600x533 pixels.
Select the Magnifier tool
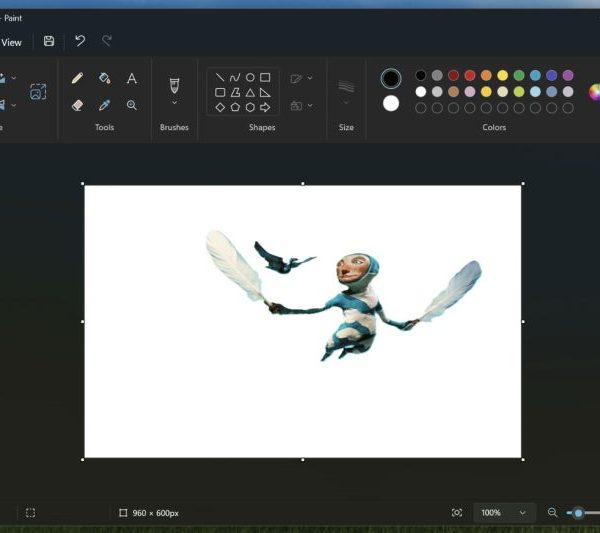click(132, 105)
